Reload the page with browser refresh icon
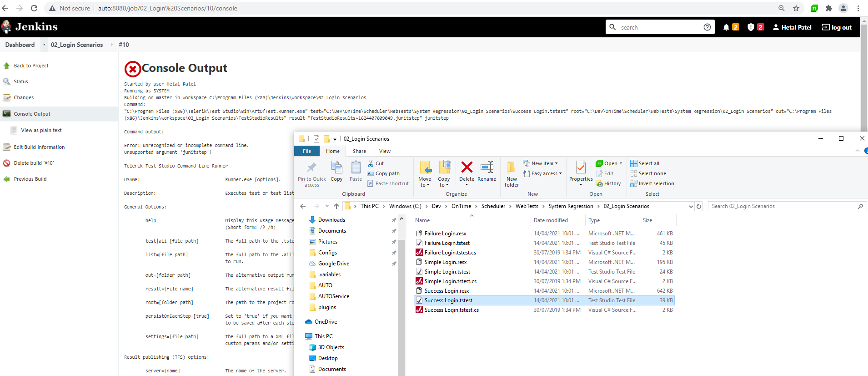This screenshot has width=868, height=376. coord(34,8)
